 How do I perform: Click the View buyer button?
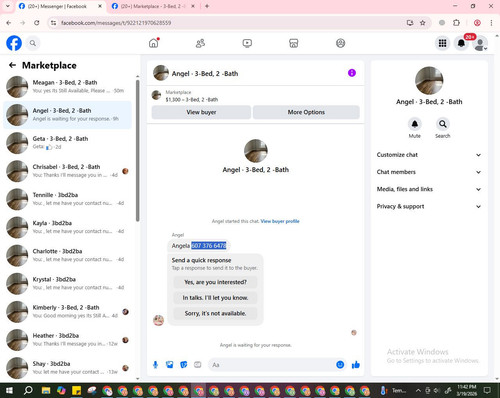click(201, 112)
